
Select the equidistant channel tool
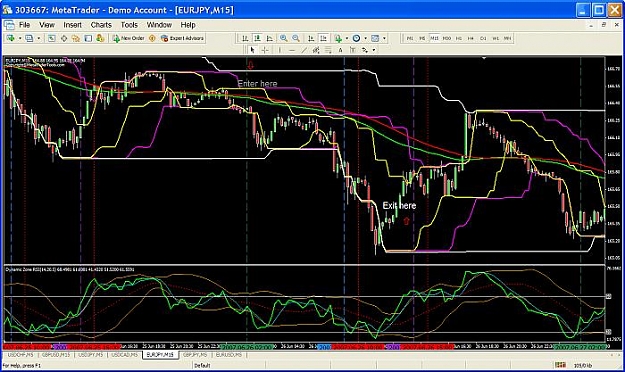(316, 50)
